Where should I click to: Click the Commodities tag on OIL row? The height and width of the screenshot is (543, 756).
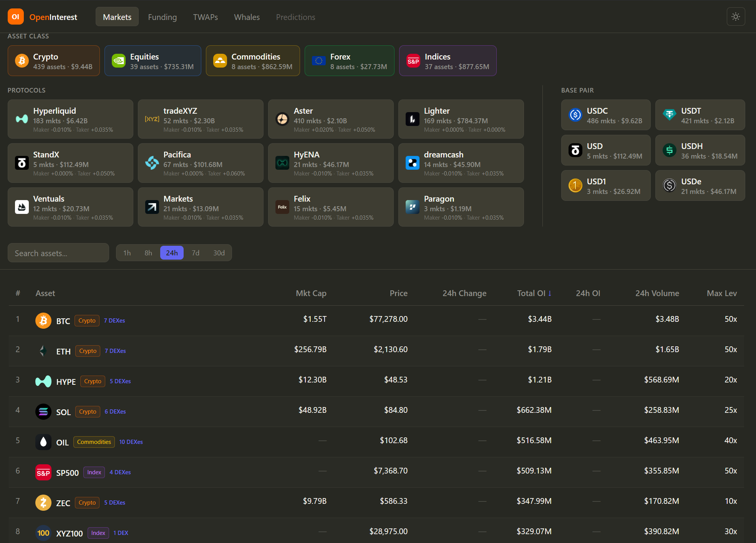tap(94, 442)
